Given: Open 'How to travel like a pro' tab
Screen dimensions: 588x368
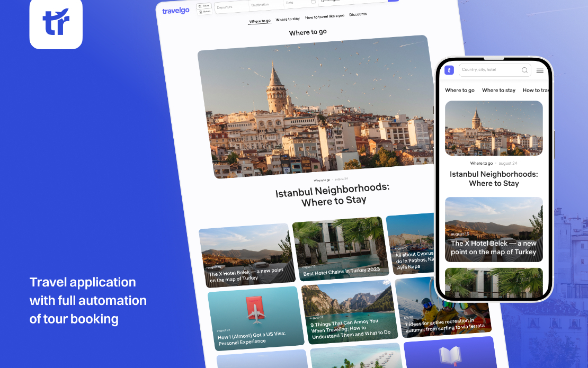Looking at the screenshot, I should 324,16.
